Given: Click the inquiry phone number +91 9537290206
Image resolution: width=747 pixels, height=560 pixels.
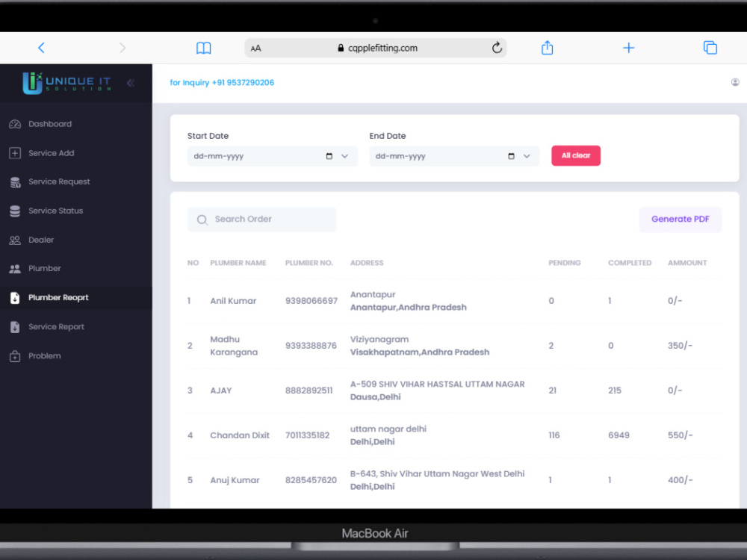Looking at the screenshot, I should click(x=243, y=82).
